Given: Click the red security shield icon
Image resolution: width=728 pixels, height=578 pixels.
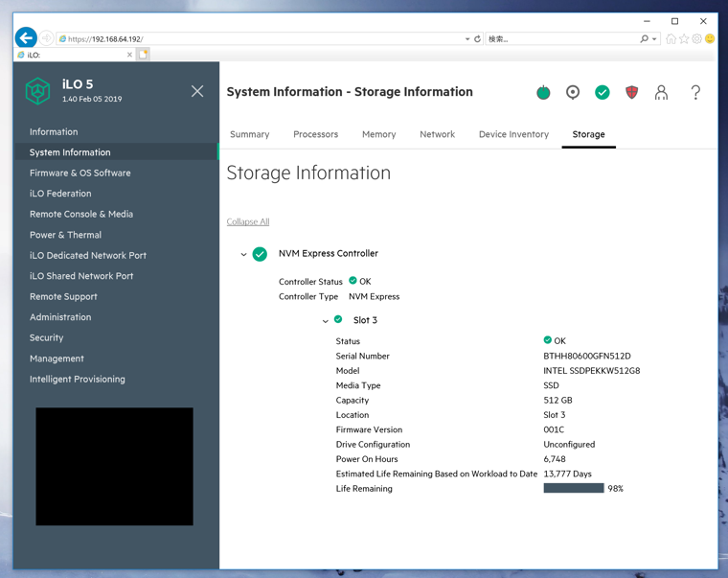Looking at the screenshot, I should tap(632, 92).
